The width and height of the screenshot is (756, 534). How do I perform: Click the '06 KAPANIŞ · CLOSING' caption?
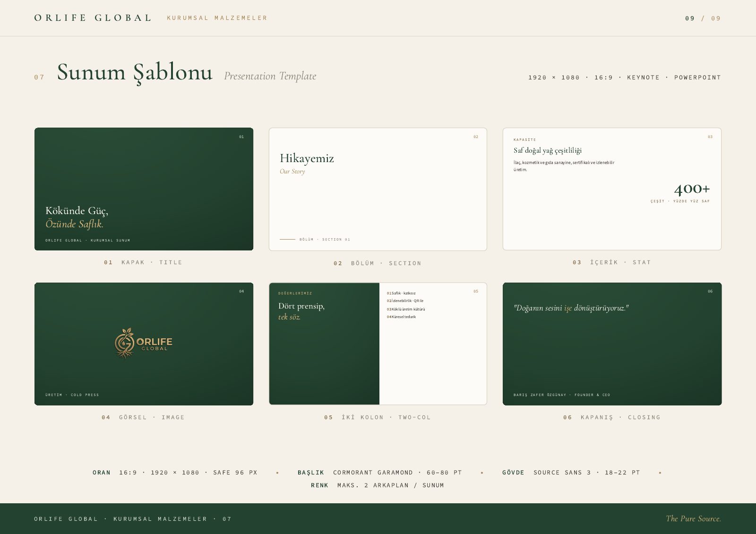(x=612, y=417)
